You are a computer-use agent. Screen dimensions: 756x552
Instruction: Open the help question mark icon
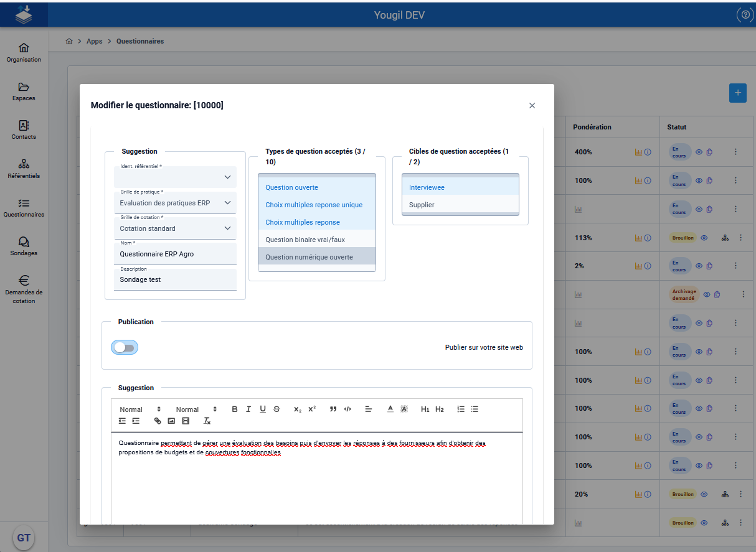(x=744, y=15)
